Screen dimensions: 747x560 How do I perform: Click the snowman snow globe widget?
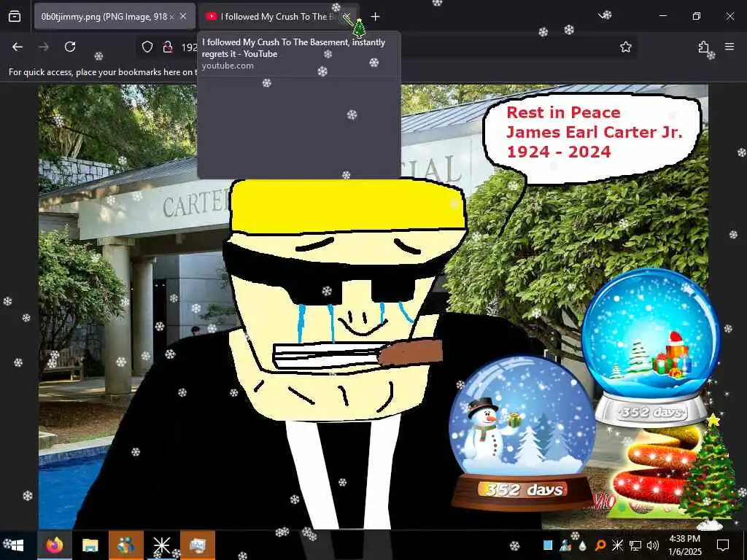[x=522, y=432]
